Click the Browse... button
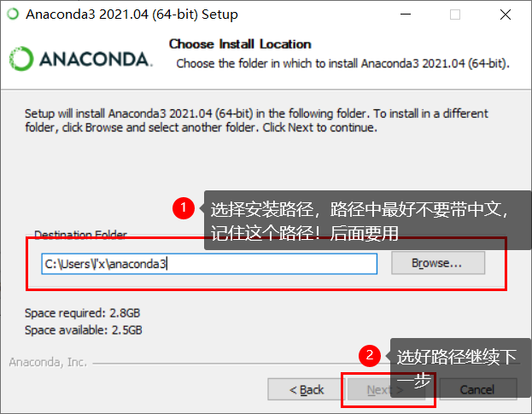This screenshot has height=414, width=532. (x=438, y=263)
